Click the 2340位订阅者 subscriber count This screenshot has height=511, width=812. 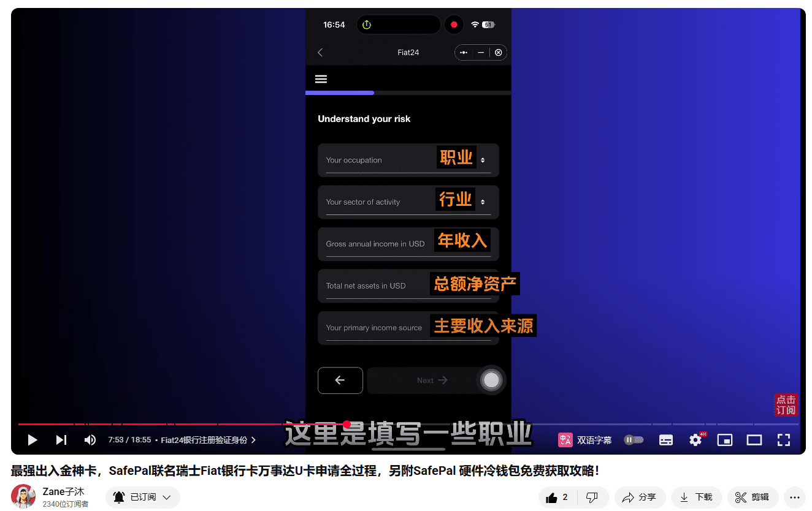tap(66, 504)
